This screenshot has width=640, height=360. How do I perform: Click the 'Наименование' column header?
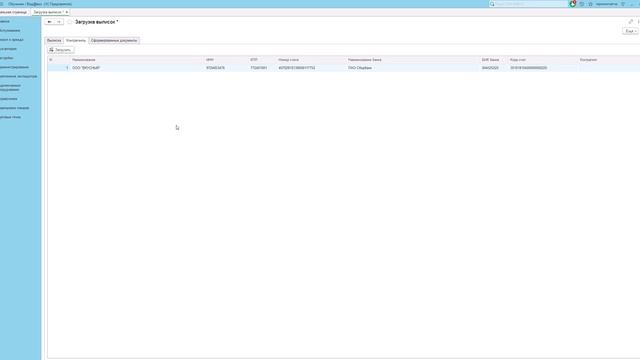84,60
